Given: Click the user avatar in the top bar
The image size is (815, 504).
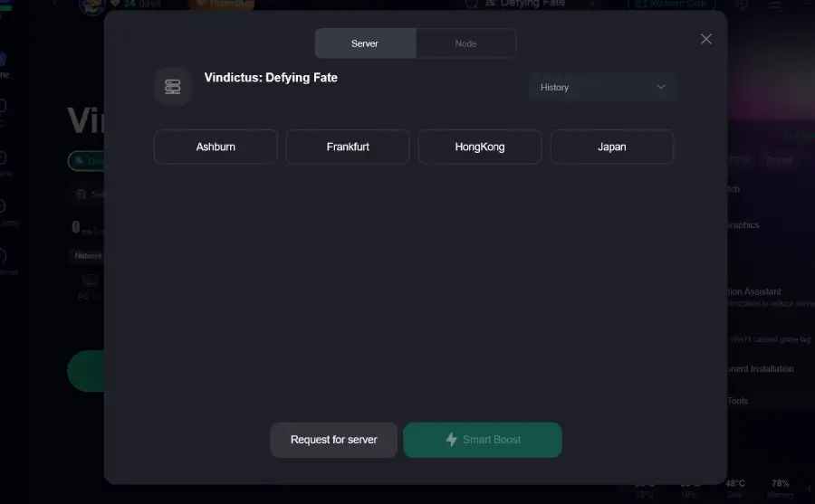Looking at the screenshot, I should 91,5.
